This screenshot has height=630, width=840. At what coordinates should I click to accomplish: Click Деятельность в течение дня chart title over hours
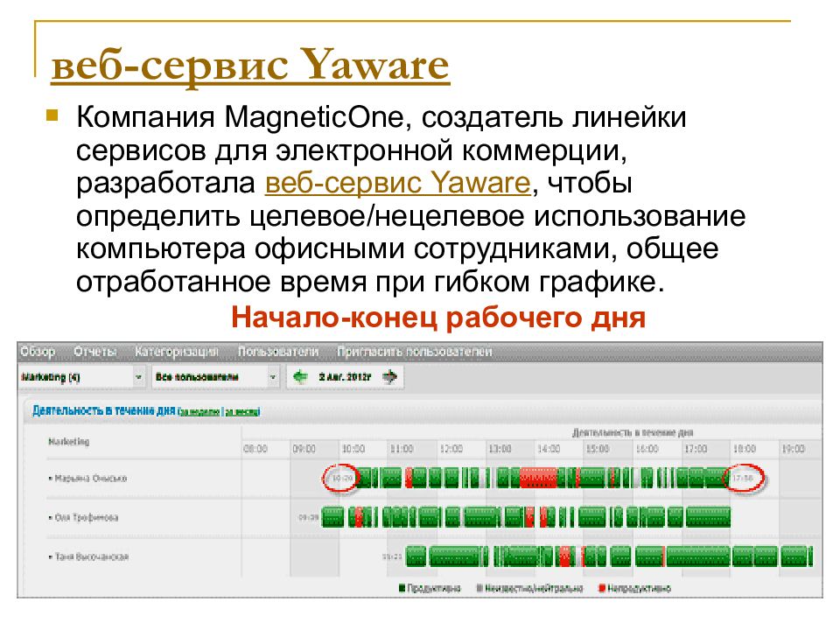coord(633,432)
